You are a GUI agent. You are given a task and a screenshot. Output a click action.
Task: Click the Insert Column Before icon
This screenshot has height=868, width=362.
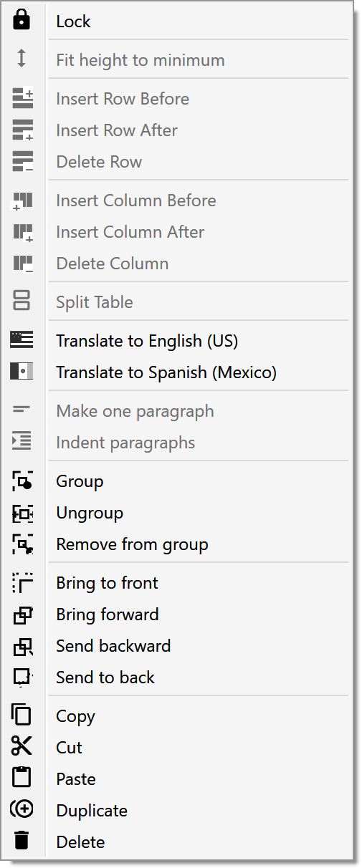click(23, 201)
